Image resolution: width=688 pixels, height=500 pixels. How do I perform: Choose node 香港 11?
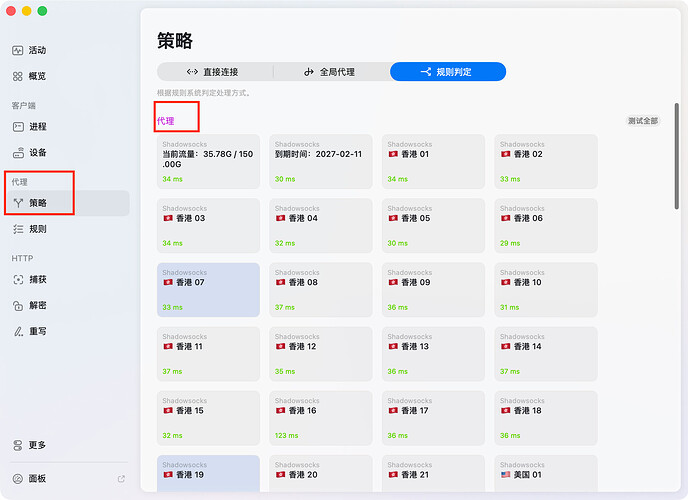(208, 354)
